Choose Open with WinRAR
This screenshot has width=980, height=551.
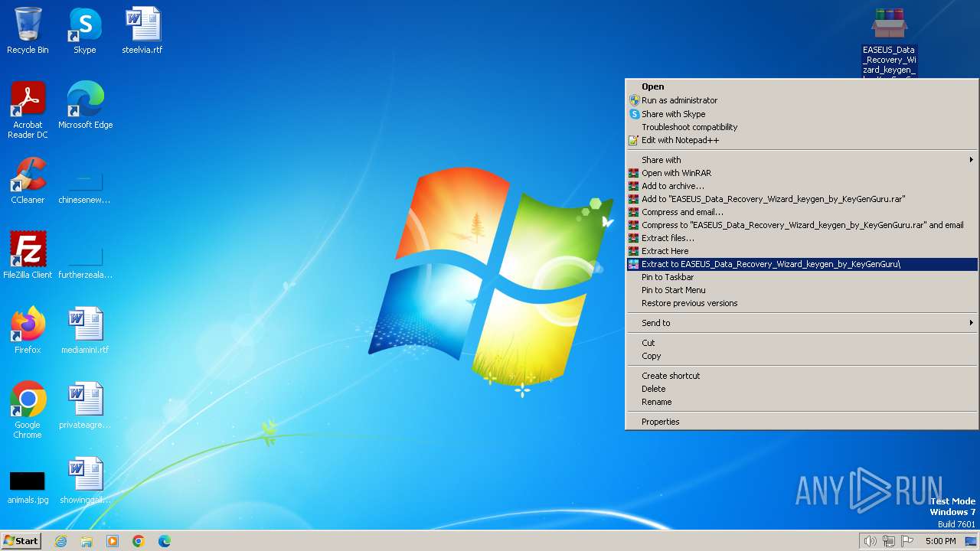pos(802,173)
